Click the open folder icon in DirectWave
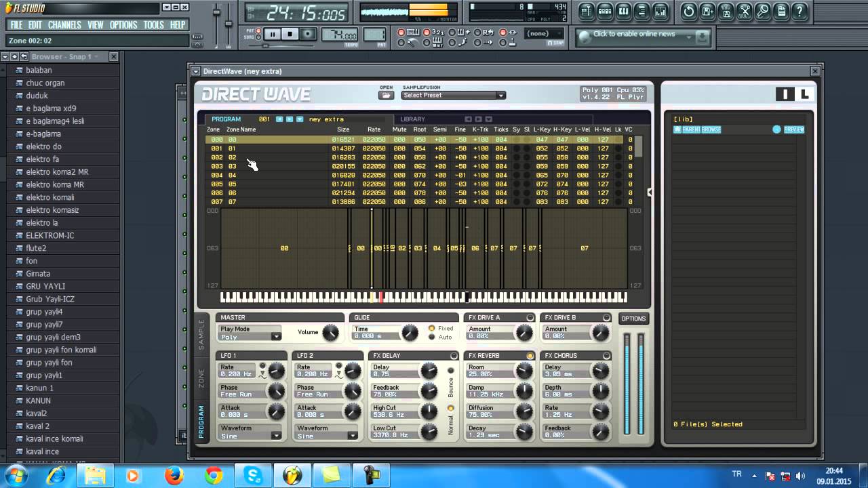The width and height of the screenshot is (868, 488). click(386, 96)
